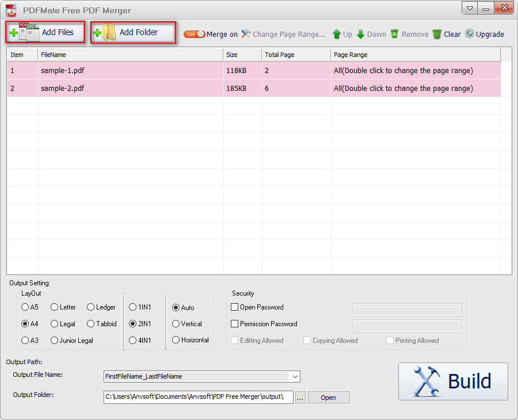Click the Open Password text field

tap(407, 310)
